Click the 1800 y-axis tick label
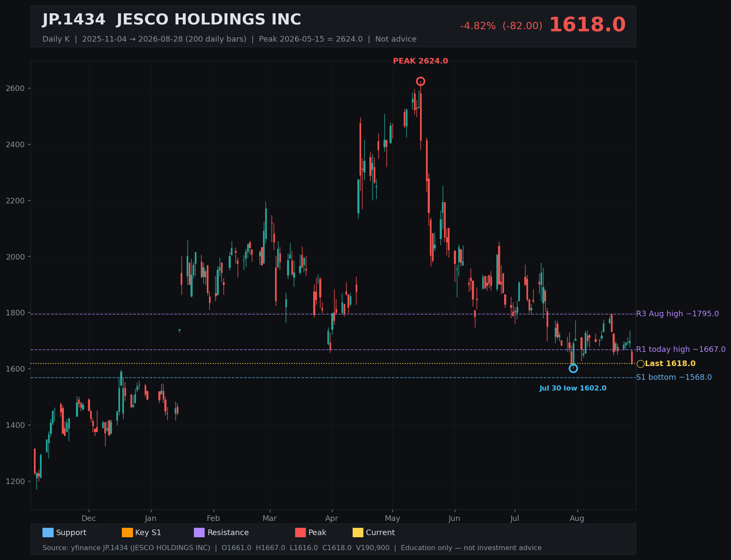This screenshot has height=560, width=731. (x=15, y=313)
